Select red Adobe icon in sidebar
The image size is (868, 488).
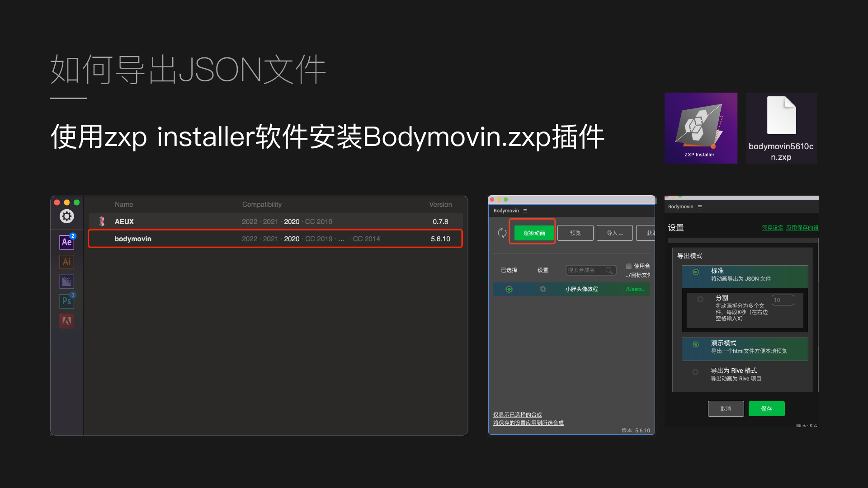[x=66, y=321]
